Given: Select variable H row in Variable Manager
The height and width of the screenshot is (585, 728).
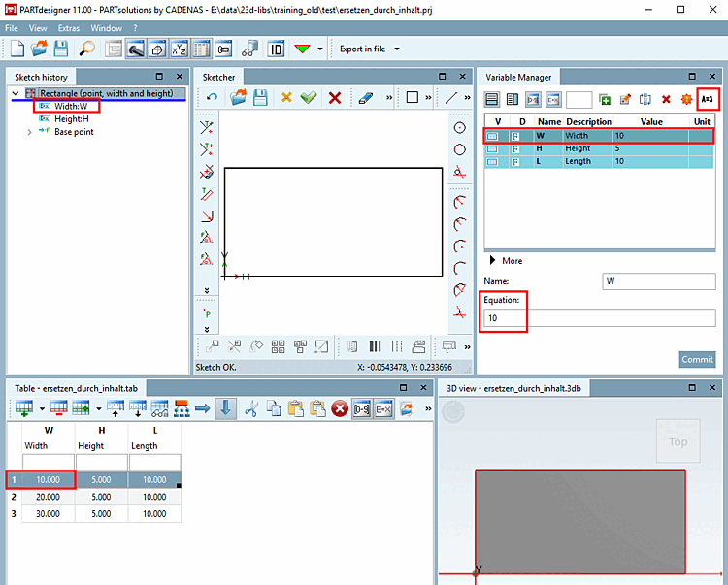Looking at the screenshot, I should (599, 148).
